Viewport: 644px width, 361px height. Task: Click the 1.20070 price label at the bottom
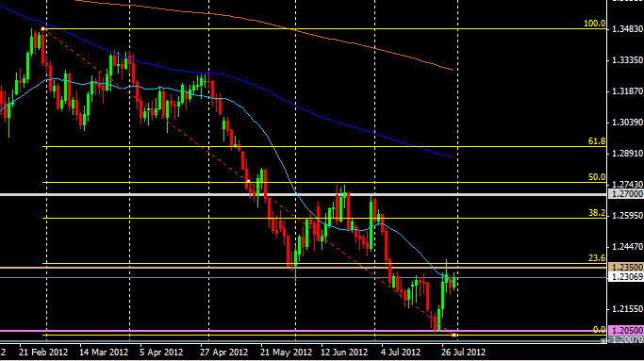click(627, 339)
